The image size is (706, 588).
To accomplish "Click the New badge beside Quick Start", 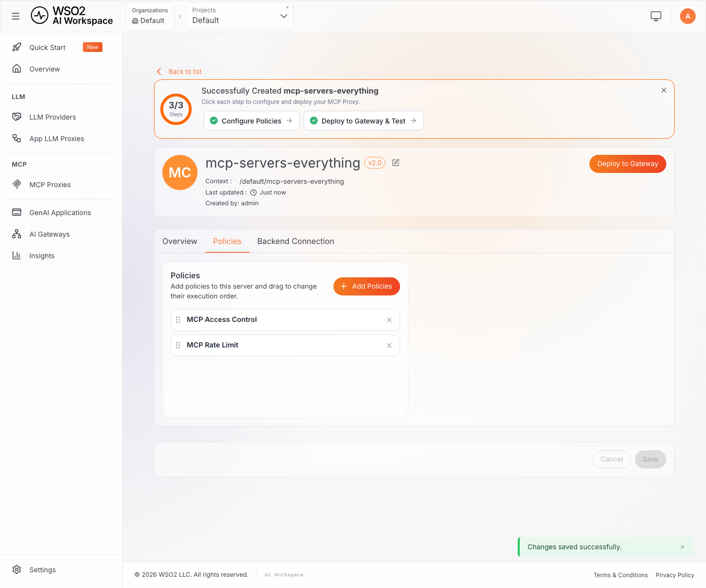I will pos(93,47).
